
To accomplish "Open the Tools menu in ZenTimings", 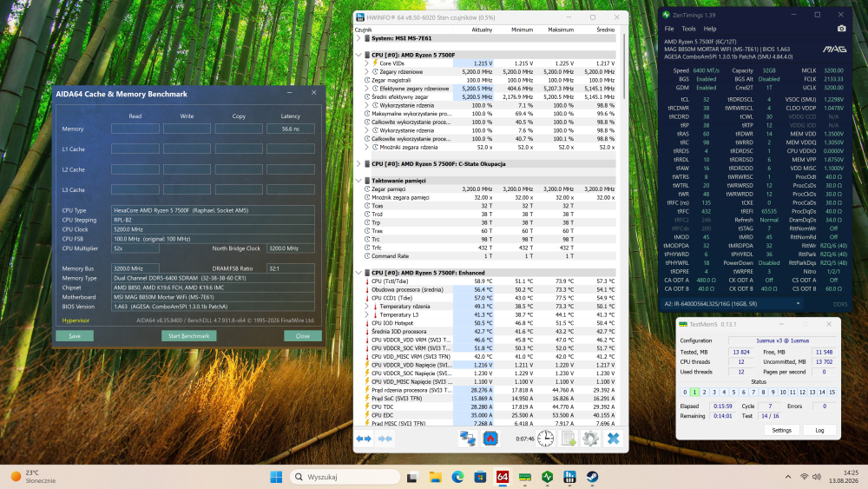I will pos(688,29).
